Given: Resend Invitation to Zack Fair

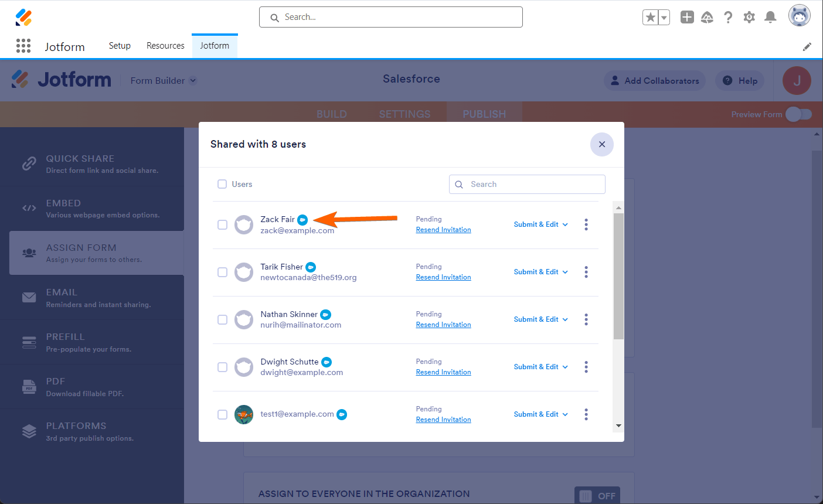Looking at the screenshot, I should point(443,230).
